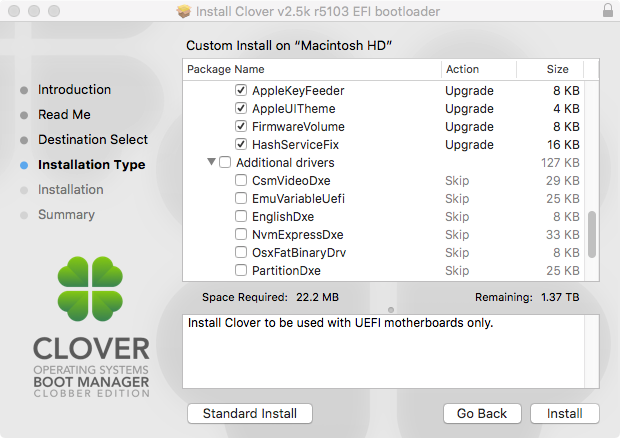Click the Go Back button
620x438 pixels.
click(x=482, y=413)
